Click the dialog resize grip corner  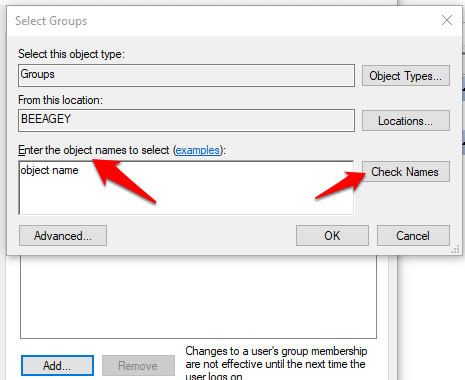tap(455, 249)
